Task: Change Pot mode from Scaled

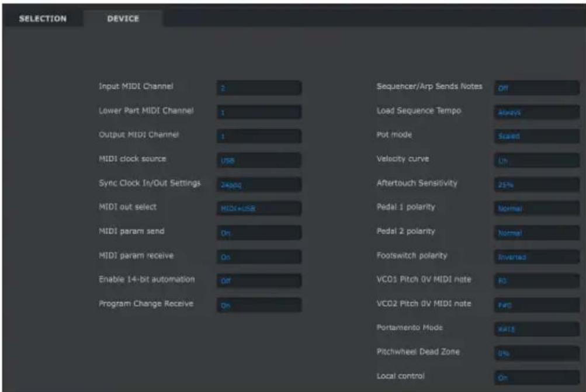Action: pos(537,136)
